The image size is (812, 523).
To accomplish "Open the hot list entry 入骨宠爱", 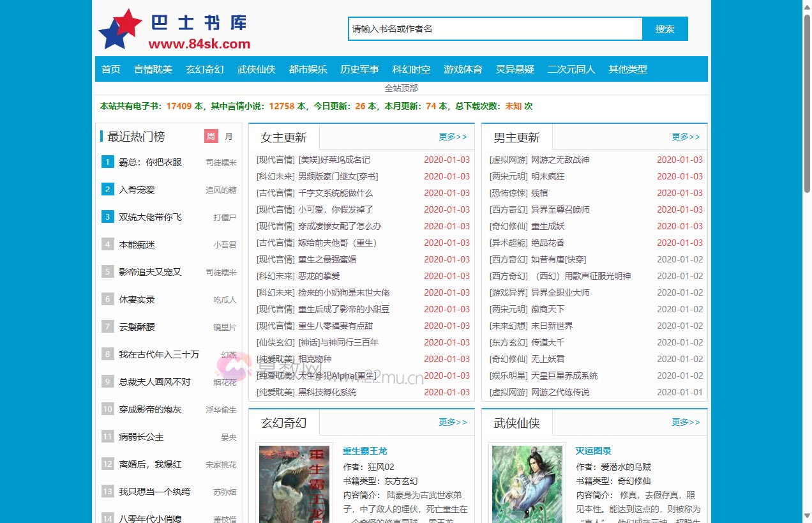I will pyautogui.click(x=137, y=190).
